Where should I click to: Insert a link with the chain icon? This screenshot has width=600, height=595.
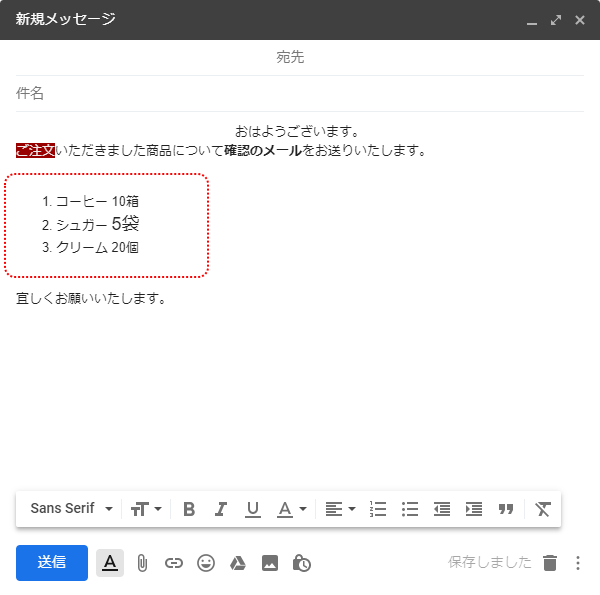tap(174, 563)
